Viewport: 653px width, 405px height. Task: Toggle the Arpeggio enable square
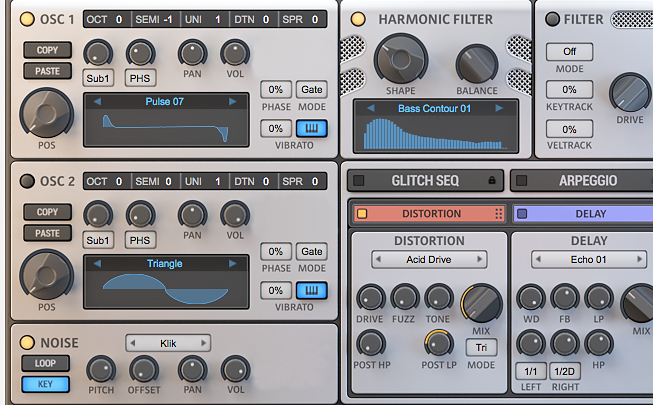tap(521, 180)
